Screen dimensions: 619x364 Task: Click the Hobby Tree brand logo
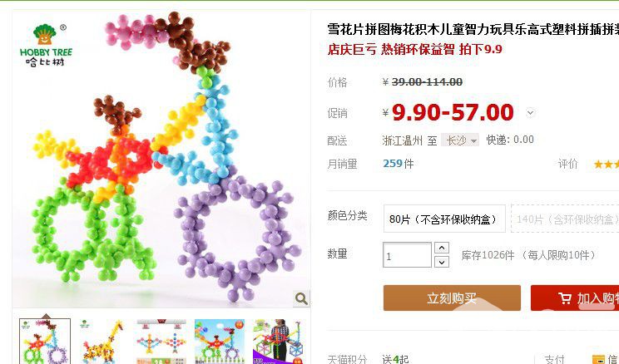point(47,46)
